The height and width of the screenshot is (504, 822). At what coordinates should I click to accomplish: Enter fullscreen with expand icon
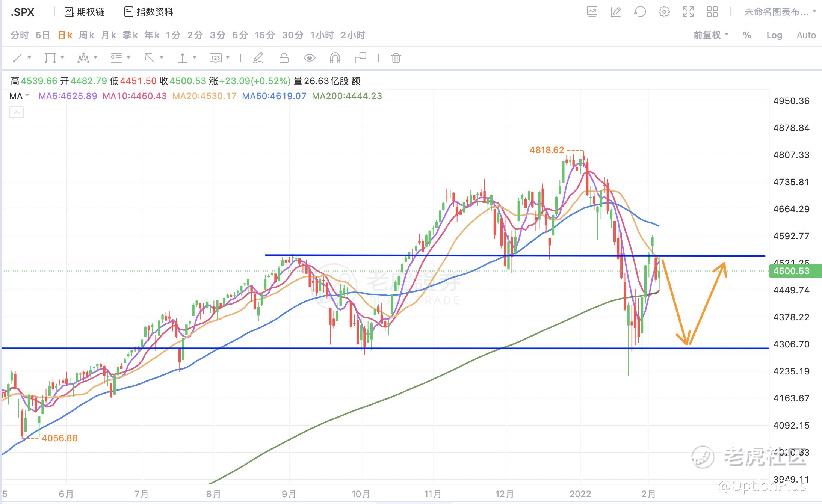(688, 12)
